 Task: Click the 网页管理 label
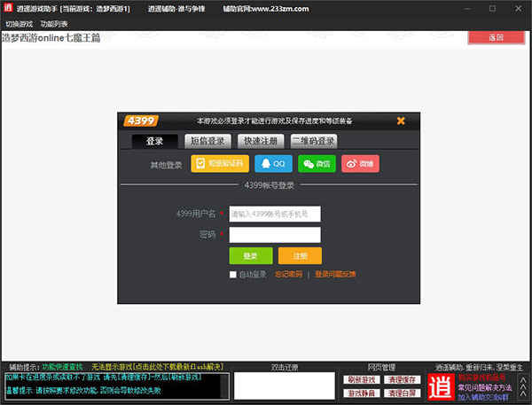(x=381, y=367)
